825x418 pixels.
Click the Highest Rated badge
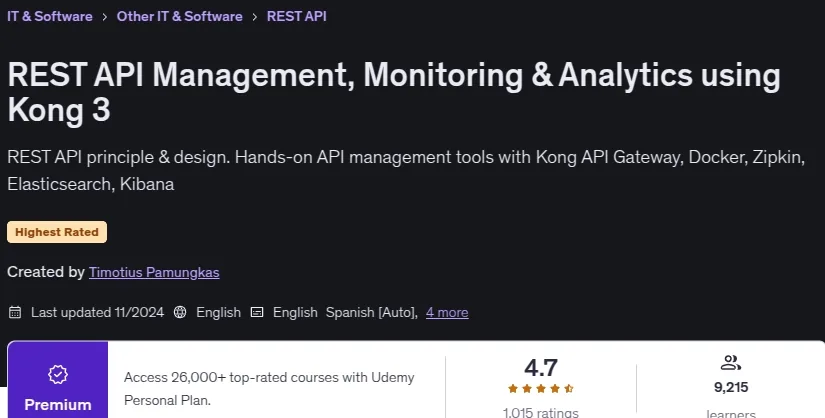click(57, 232)
